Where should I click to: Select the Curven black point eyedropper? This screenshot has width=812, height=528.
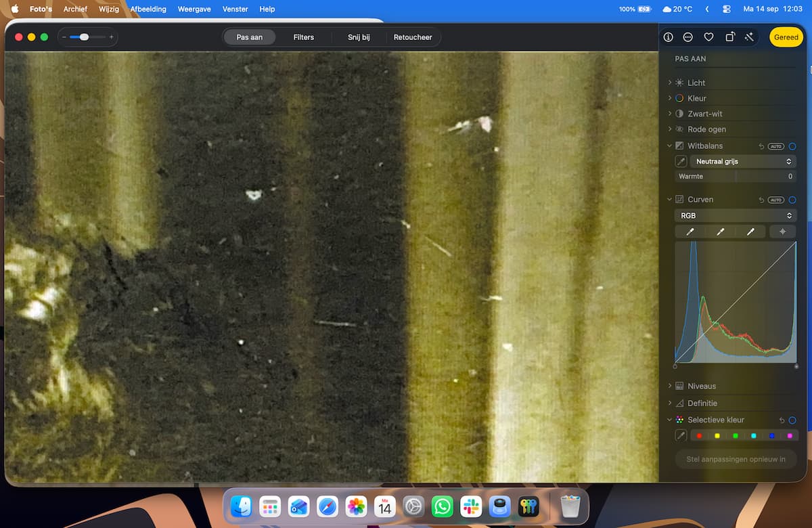click(x=690, y=232)
